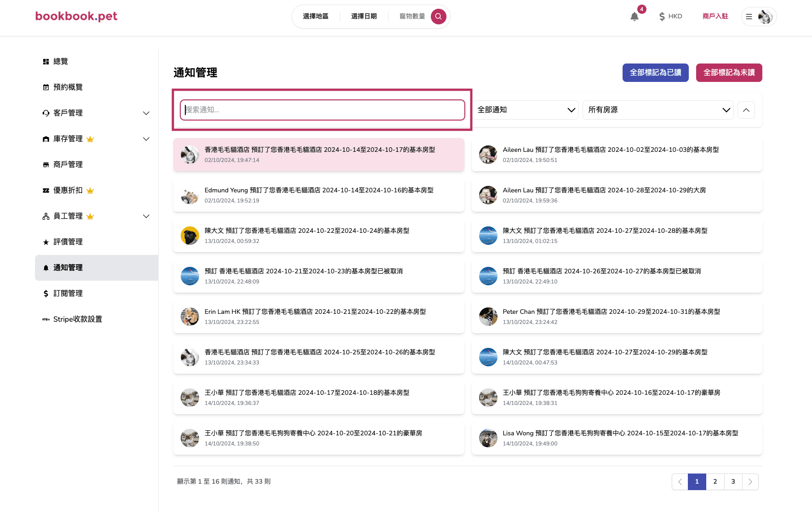
Task: Go to 總覽 in sidebar
Action: [97, 62]
